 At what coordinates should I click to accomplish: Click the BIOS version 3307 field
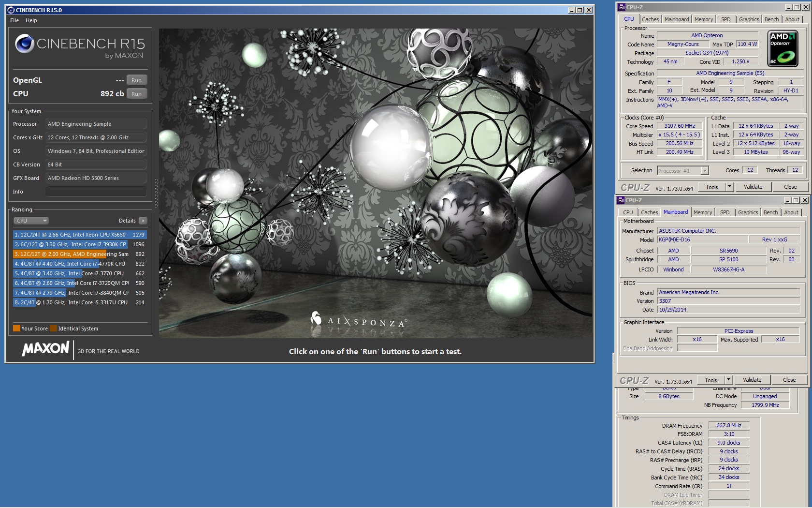click(x=728, y=301)
